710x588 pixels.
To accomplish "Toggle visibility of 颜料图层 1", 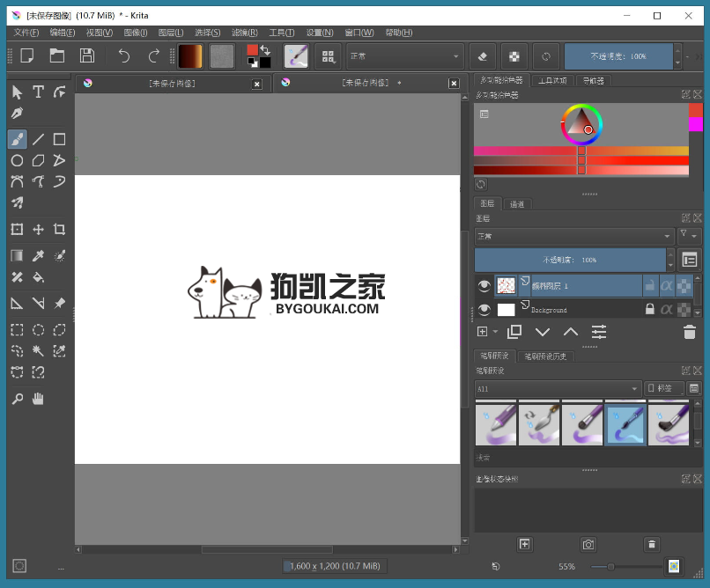I will 484,283.
